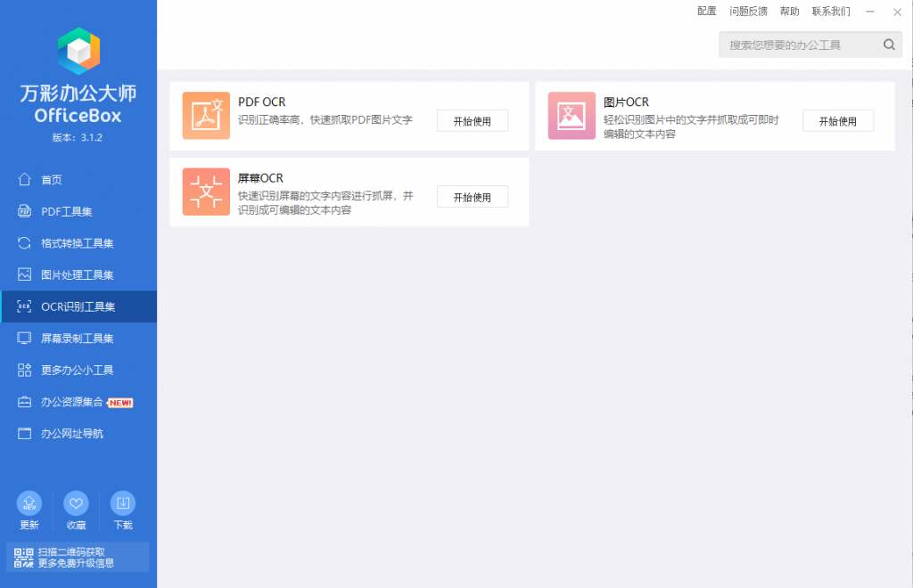Click the 图片处理工具集 sidebar icon
Viewport: 913px width, 588px height.
(x=25, y=274)
